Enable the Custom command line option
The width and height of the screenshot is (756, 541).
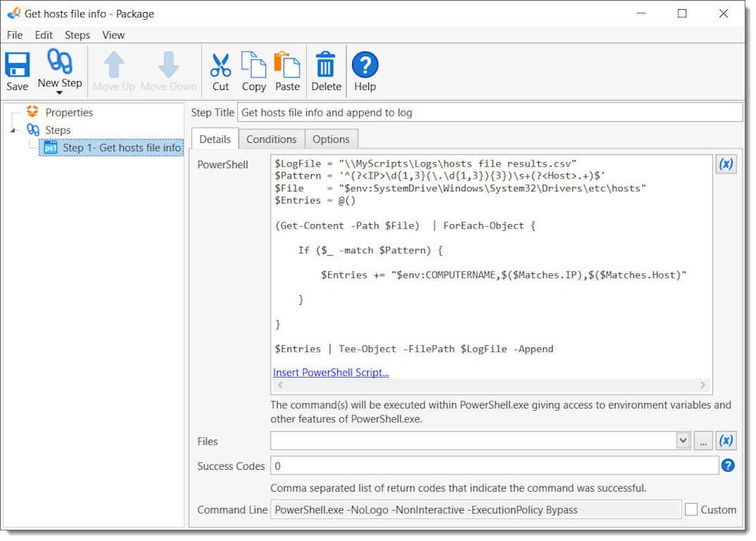(x=691, y=509)
